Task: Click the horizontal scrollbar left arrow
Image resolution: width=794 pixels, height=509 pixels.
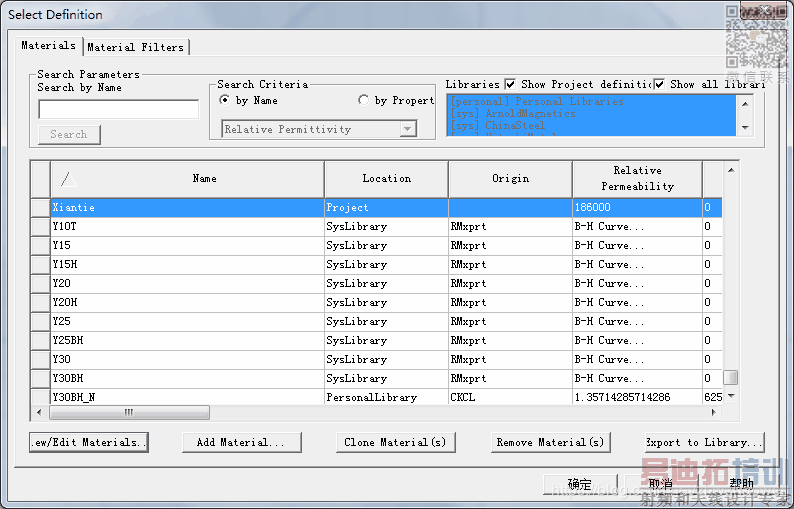Action: pyautogui.click(x=39, y=412)
